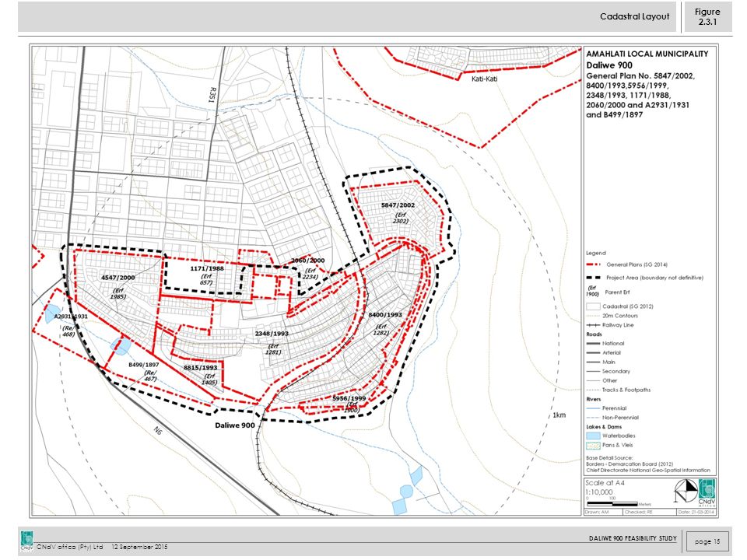Click the CNdV logo in the page footer
Viewport: 747px width, 560px height.
(x=26, y=541)
